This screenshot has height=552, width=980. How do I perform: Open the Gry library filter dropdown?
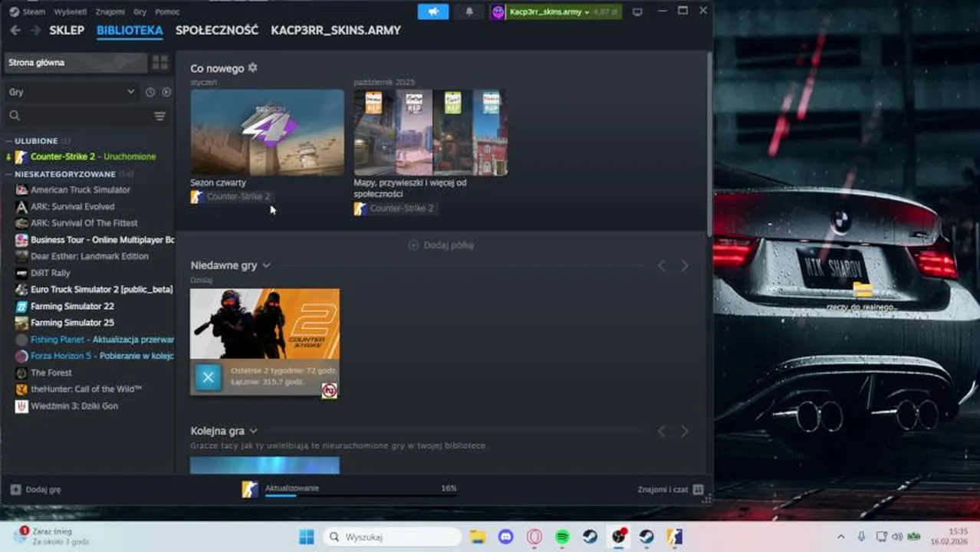pos(72,92)
